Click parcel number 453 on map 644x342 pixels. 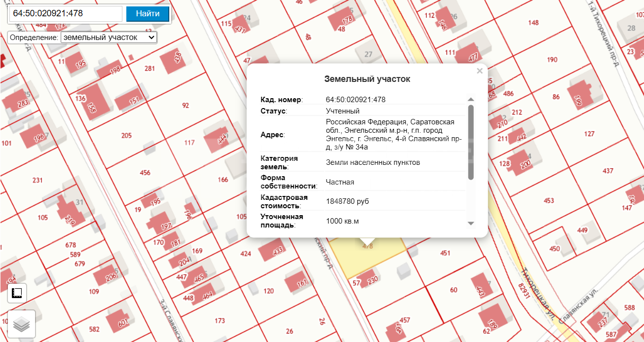[549, 201]
